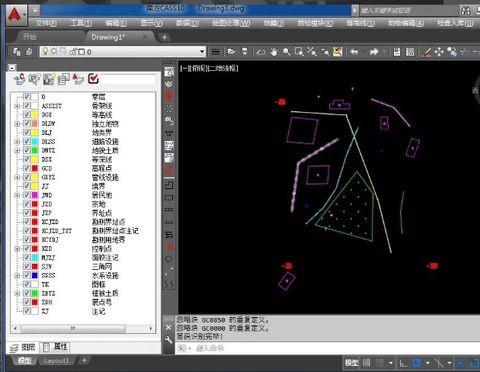Expand the ASSIST layer tree node

[x=17, y=106]
